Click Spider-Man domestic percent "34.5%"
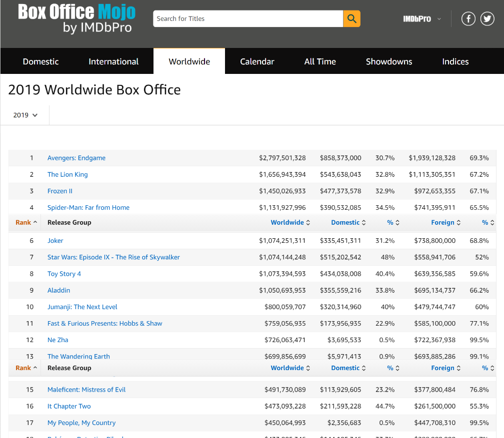This screenshot has height=438, width=504. point(385,207)
